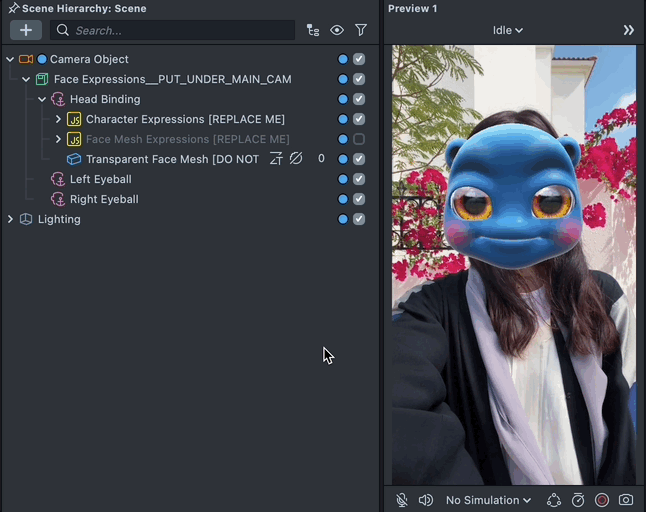Screen dimensions: 646x512
Task: Click the hierarchy search field
Action: click(x=175, y=30)
